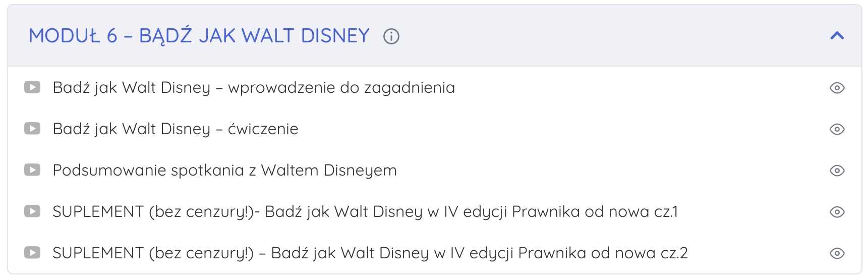Click the MODUŁ 6 – BĄDŹ JAK WALT DISNEY heading
Viewport: 868px width, 278px height.
pyautogui.click(x=199, y=36)
